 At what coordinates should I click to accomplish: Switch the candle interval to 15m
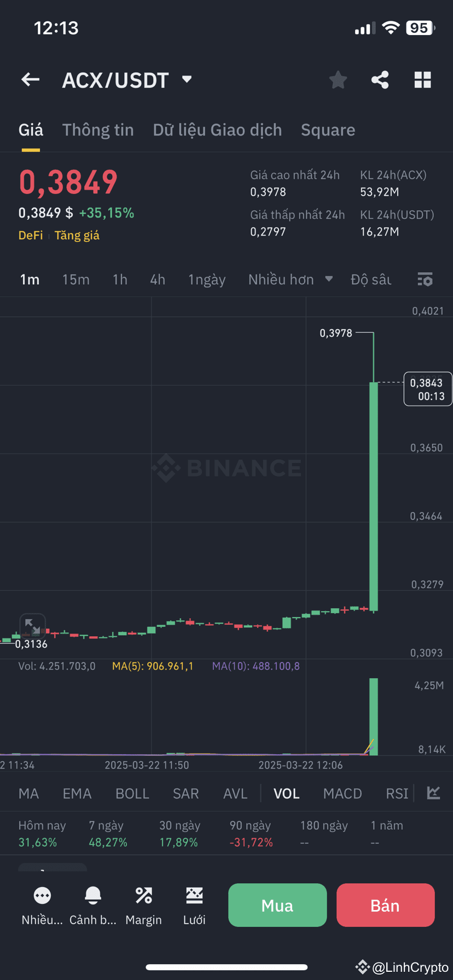coord(75,279)
